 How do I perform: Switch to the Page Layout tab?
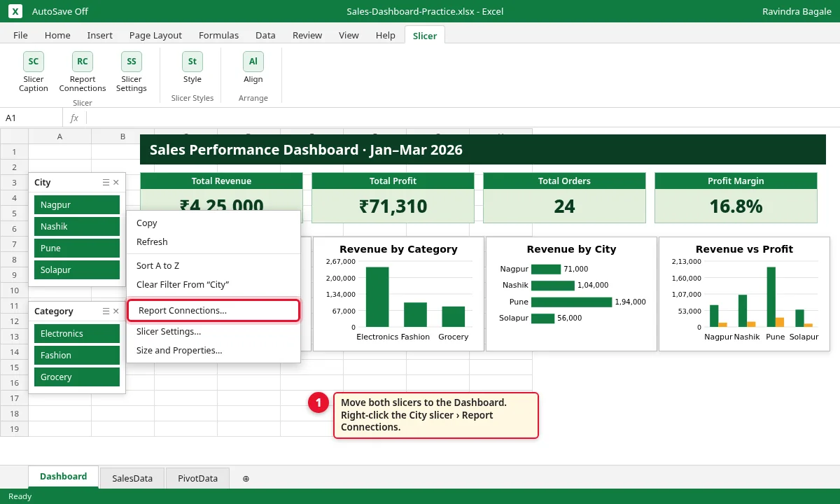[155, 35]
